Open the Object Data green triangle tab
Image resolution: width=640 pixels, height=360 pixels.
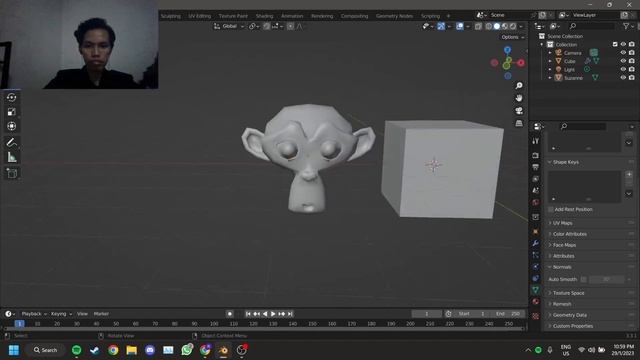536,290
